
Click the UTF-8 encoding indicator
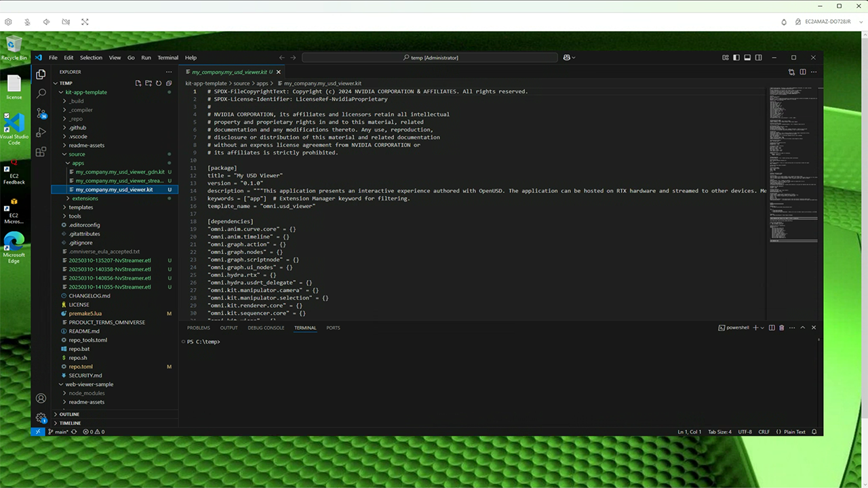click(745, 432)
